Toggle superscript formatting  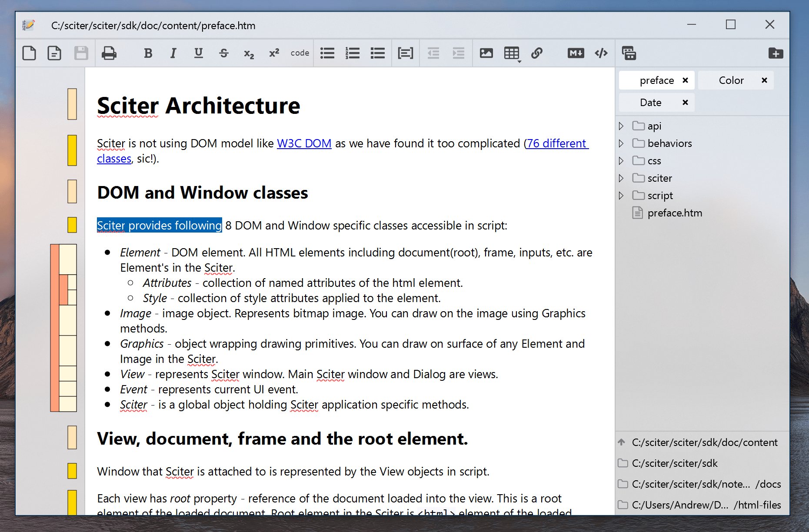point(274,53)
